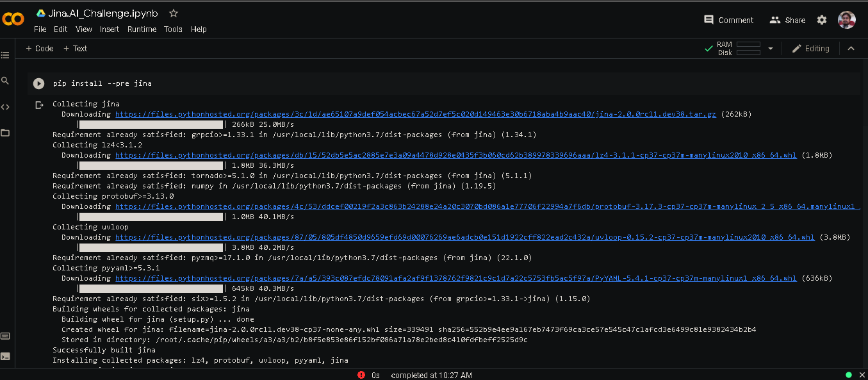Open the terminal icon in sidebar
The image size is (868, 380).
pyautogui.click(x=5, y=356)
